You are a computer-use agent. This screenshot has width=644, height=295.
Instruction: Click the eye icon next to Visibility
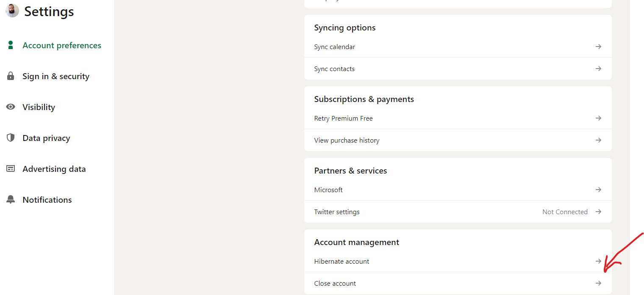point(11,107)
